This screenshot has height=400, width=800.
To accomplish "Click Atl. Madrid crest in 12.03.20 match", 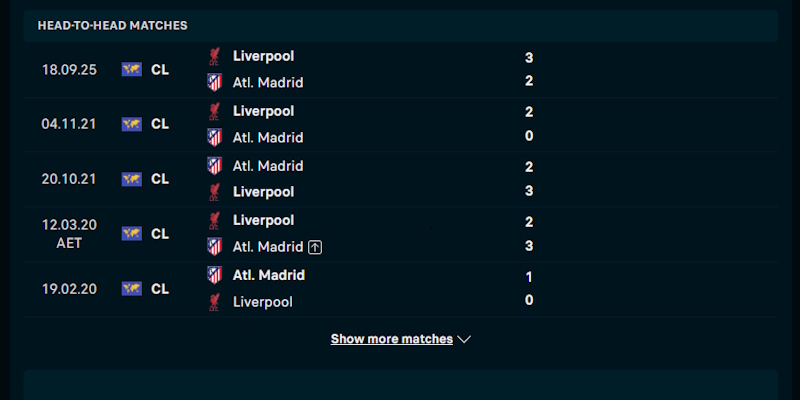I will pyautogui.click(x=214, y=246).
